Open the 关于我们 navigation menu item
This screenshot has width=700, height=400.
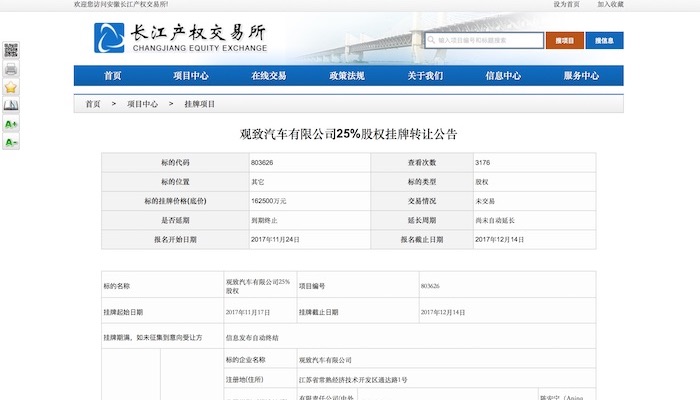coord(425,75)
